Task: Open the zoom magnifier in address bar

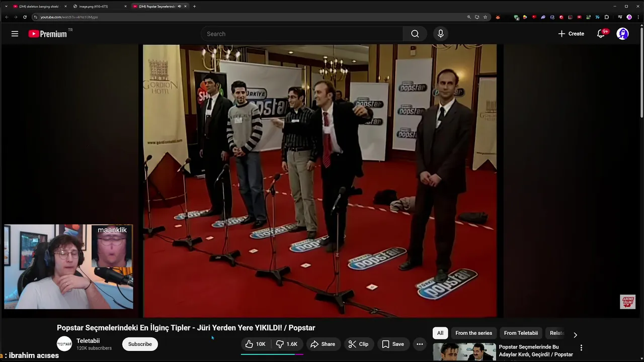Action: coord(469,17)
